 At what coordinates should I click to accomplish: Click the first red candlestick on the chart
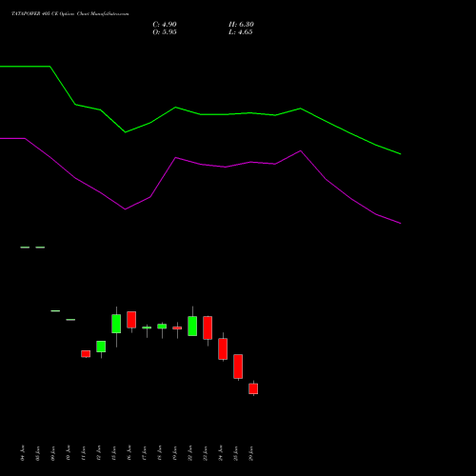[86, 354]
